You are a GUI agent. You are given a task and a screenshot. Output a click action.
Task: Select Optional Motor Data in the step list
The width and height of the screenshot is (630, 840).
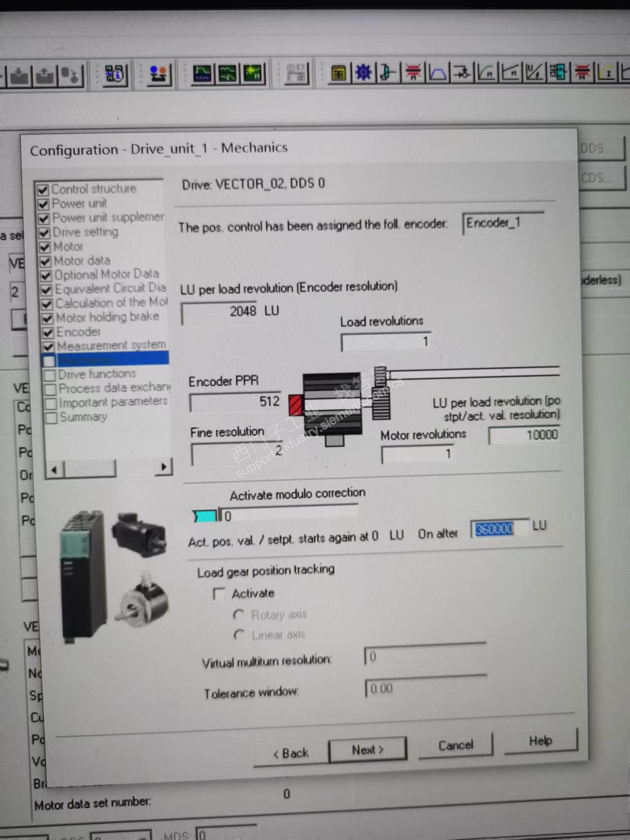pyautogui.click(x=106, y=274)
